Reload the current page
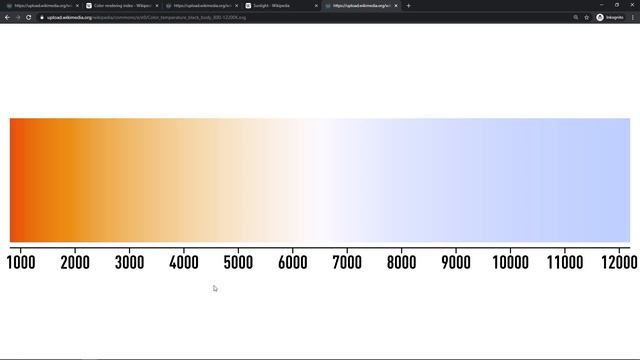Image resolution: width=640 pixels, height=360 pixels. pyautogui.click(x=29, y=18)
